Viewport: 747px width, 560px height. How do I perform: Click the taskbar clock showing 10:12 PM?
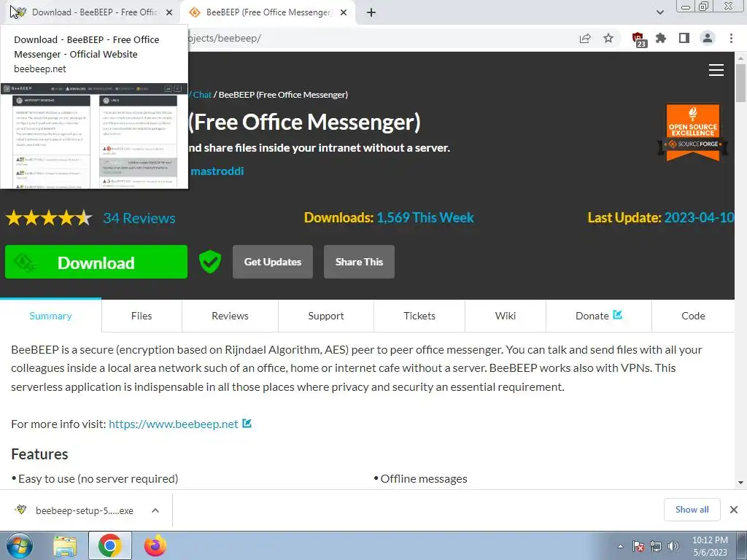(710, 545)
